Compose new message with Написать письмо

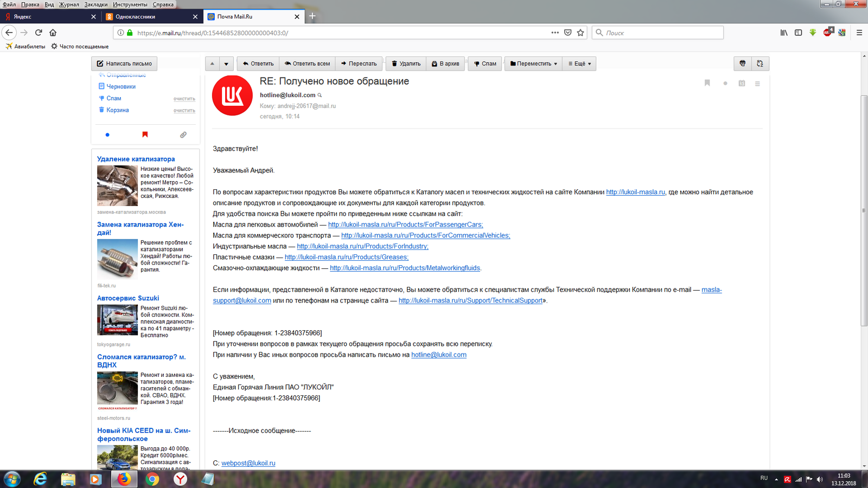(x=124, y=63)
